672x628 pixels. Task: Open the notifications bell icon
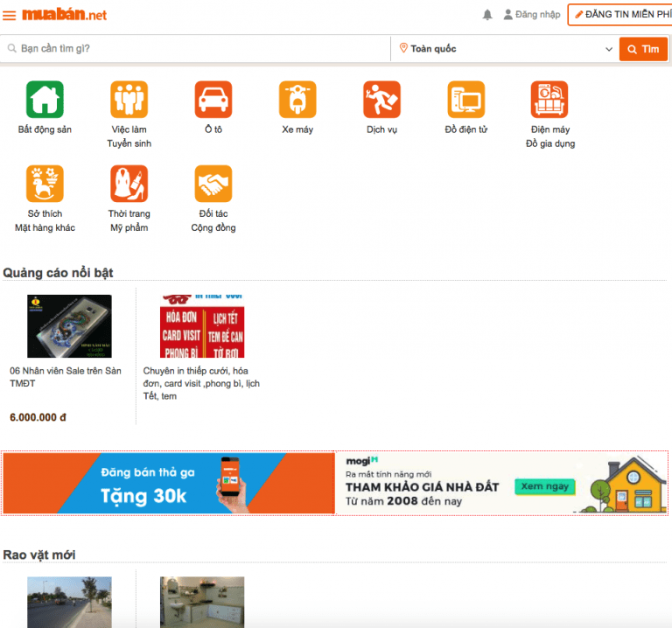(487, 15)
